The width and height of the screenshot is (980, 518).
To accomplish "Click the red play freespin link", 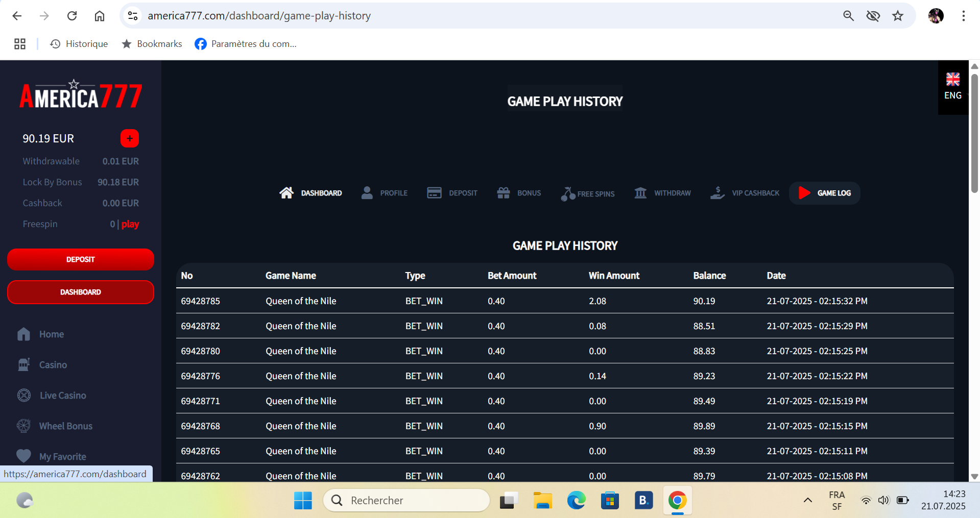I will coord(130,224).
